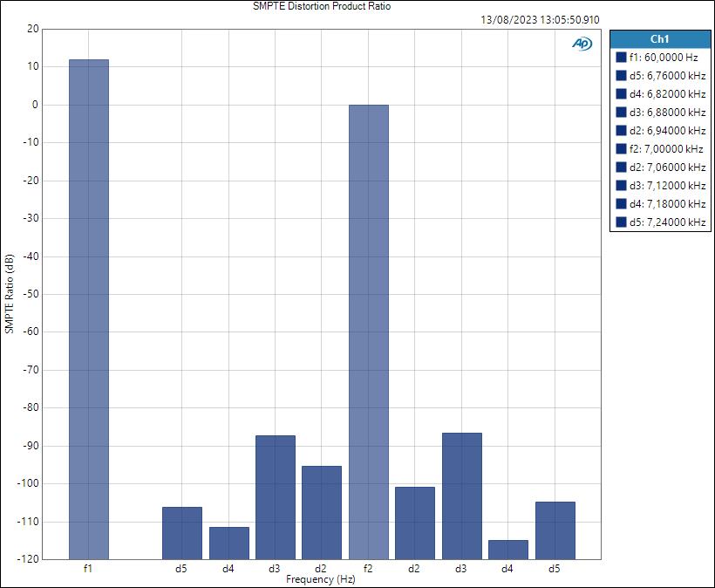The height and width of the screenshot is (588, 715).
Task: Click the graph title SMPTE Distortion Product Ratio
Action: [x=322, y=6]
